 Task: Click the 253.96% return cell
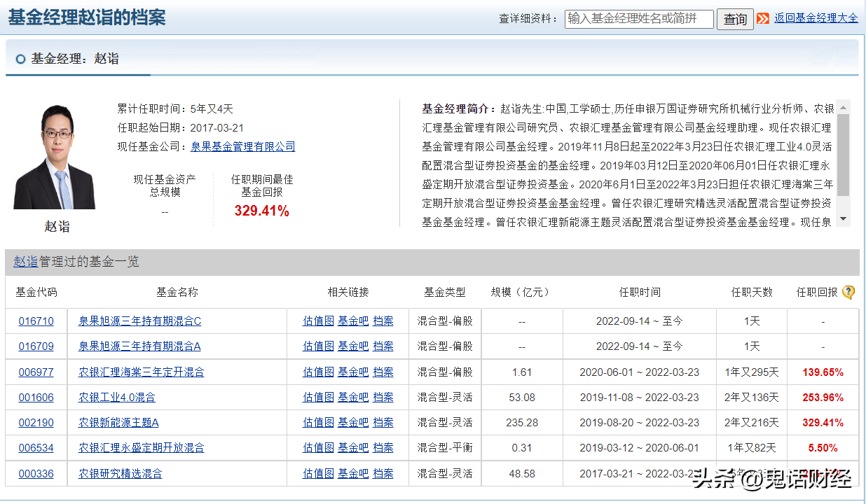[823, 398]
